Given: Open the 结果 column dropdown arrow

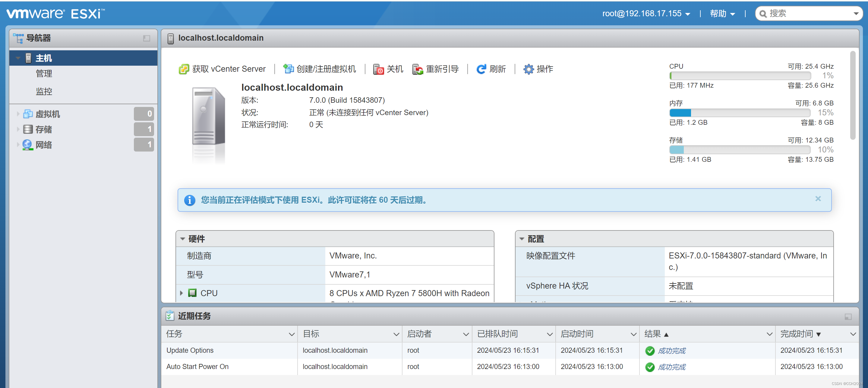Looking at the screenshot, I should (x=769, y=334).
